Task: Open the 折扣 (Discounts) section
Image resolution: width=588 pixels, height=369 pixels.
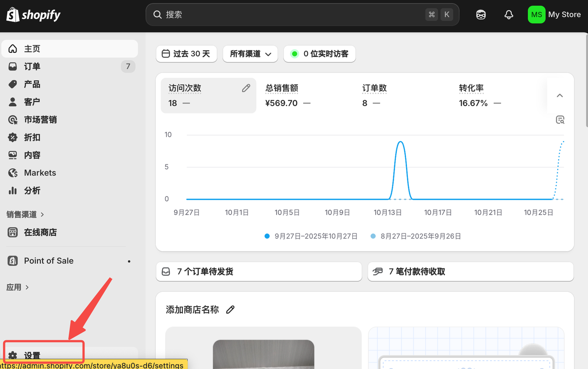Action: [x=11, y=137]
